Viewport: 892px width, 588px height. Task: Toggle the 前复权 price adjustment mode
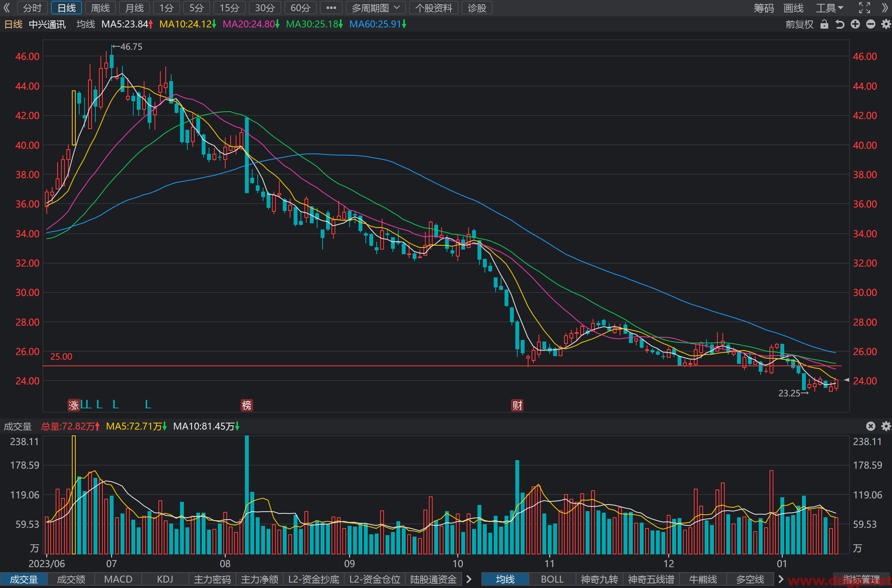coord(799,24)
